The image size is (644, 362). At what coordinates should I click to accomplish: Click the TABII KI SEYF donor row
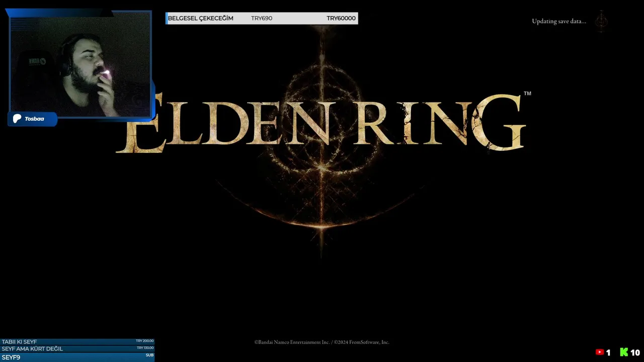pyautogui.click(x=77, y=341)
